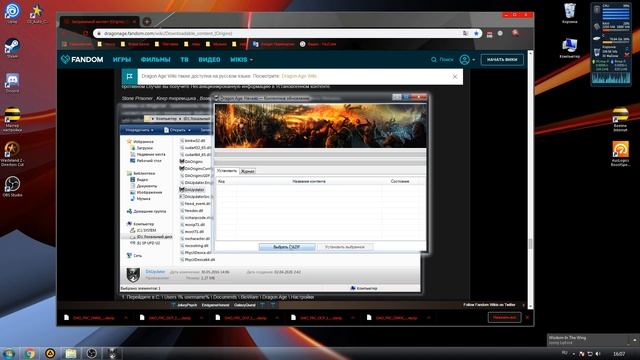Click the Выбрать DAZIP button

[x=287, y=247]
